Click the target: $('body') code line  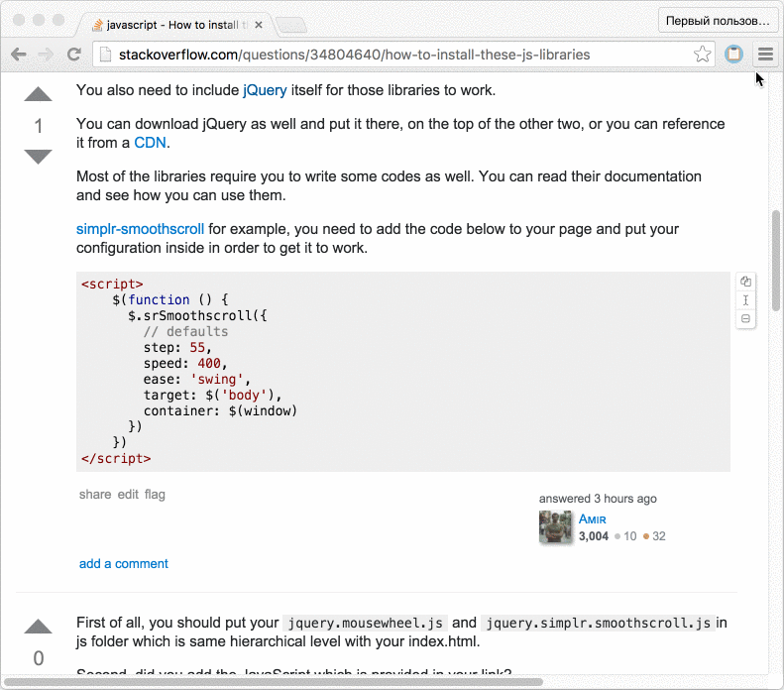[x=213, y=395]
